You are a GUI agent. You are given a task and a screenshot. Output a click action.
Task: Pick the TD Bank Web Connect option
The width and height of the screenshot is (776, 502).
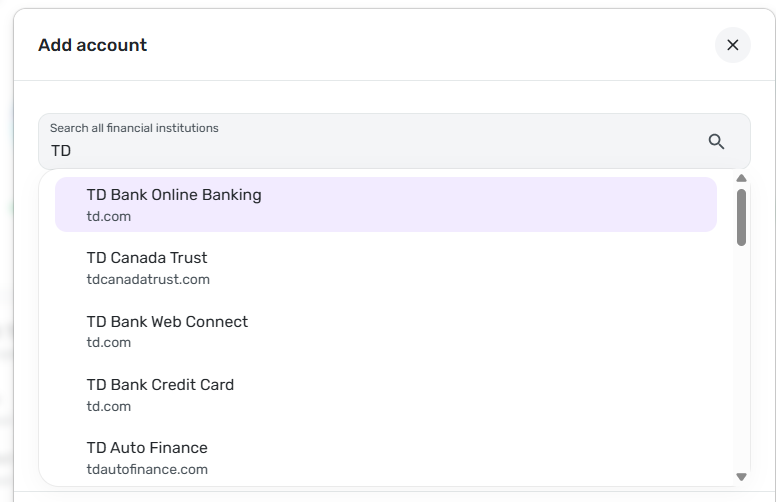click(167, 322)
